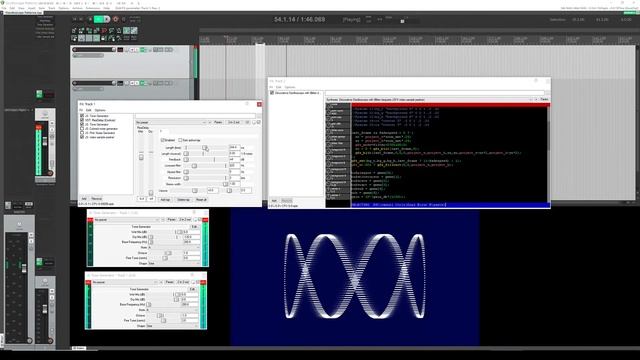Open the green FX button on second track
The image size is (640, 360).
point(142,83)
